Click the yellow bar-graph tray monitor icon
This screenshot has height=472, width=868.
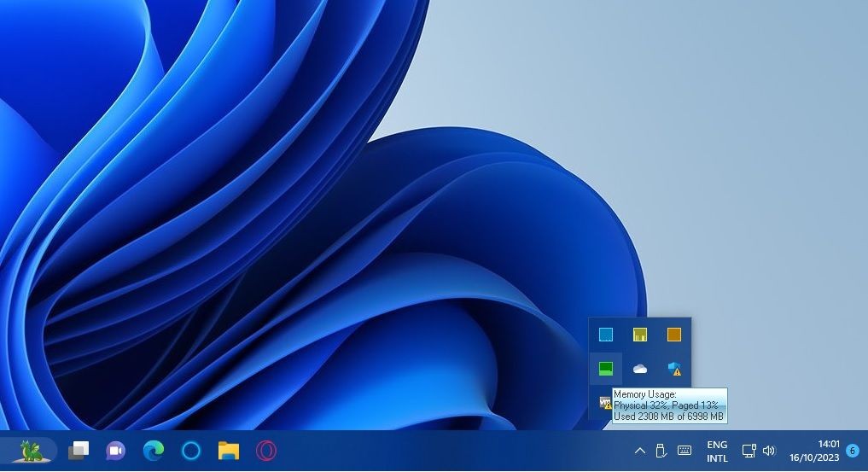(x=640, y=335)
